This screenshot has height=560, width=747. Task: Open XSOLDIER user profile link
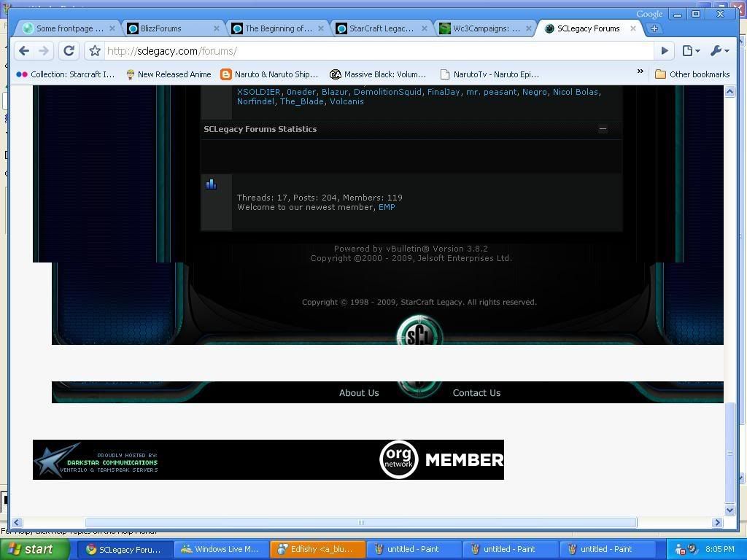point(259,92)
